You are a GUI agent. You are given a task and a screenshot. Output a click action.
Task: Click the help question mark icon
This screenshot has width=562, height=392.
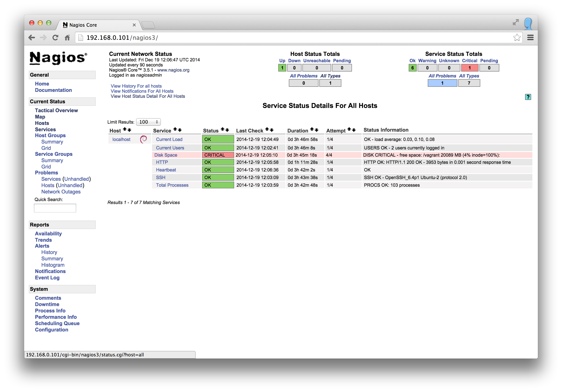(x=528, y=97)
